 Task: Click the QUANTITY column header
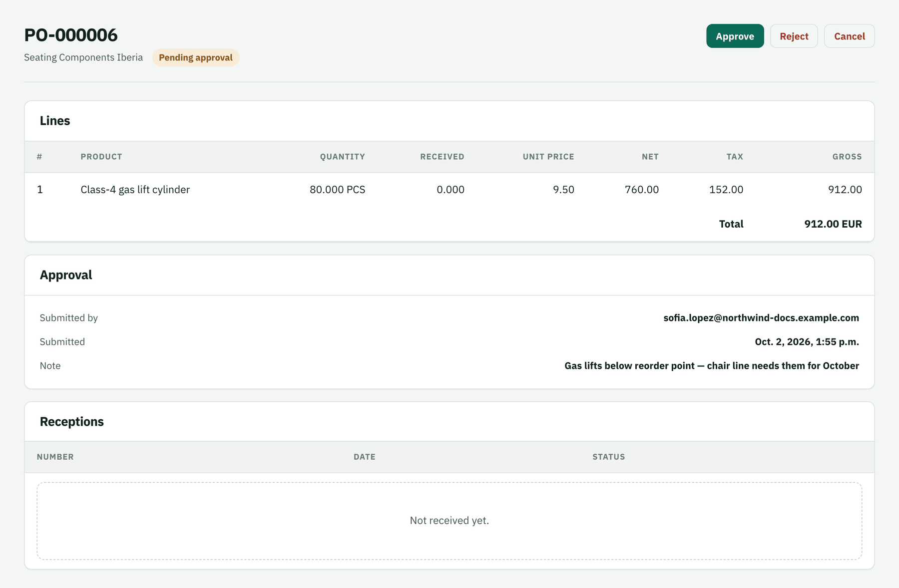coord(343,157)
